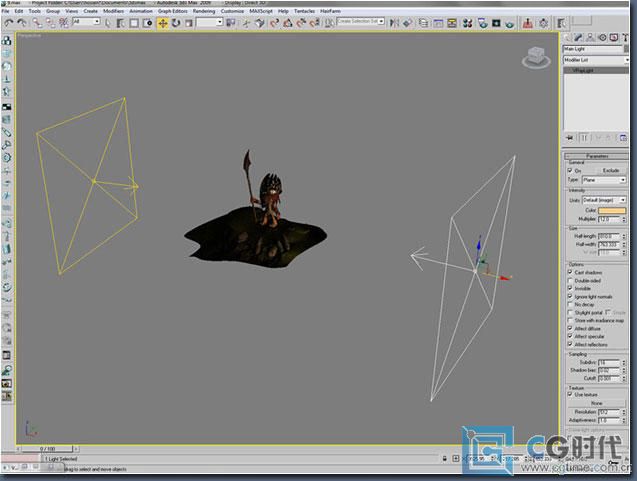Open the Graph Editors menu
The height and width of the screenshot is (481, 637).
tap(173, 11)
